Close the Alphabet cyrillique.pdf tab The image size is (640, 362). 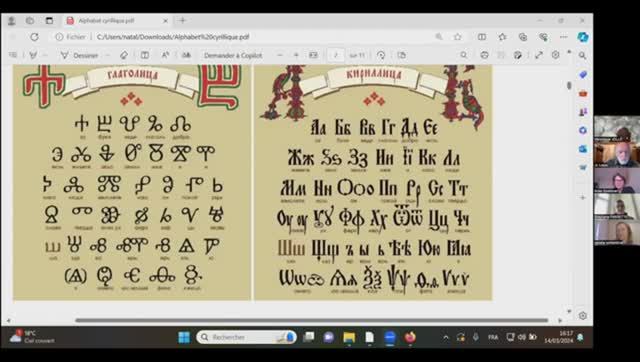pyautogui.click(x=165, y=20)
